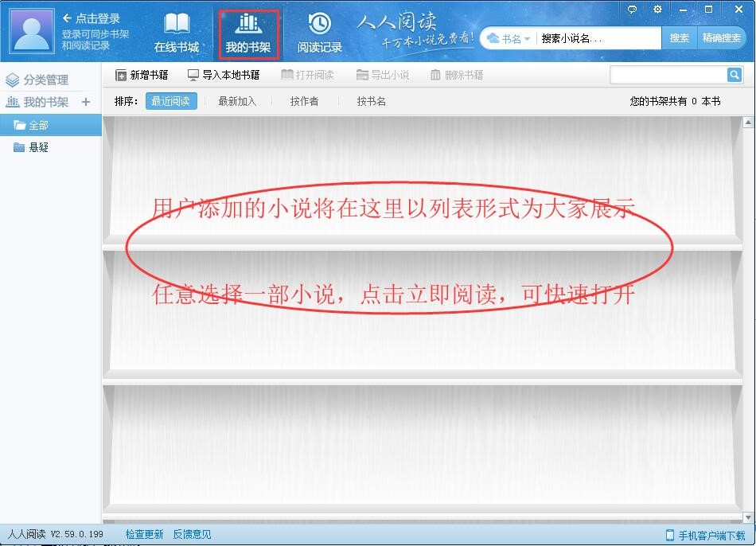Select the 悬疑 category folder
The height and width of the screenshot is (546, 756).
(x=31, y=147)
